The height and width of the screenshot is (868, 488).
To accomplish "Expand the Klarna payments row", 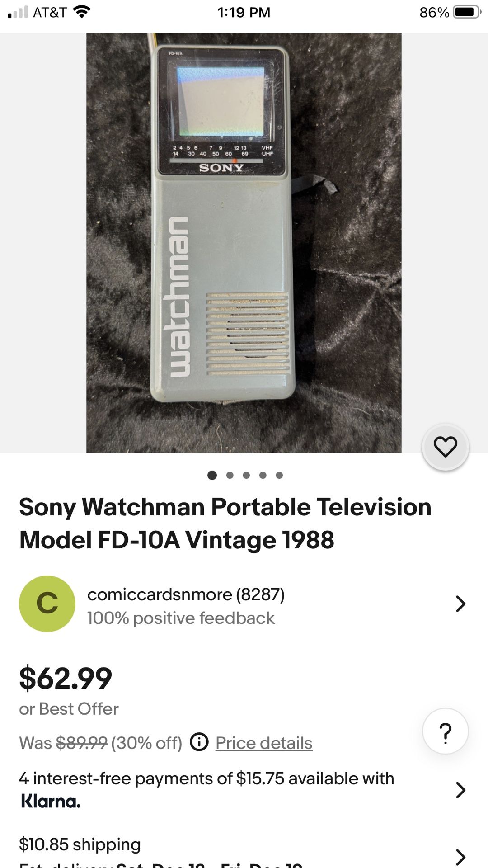I will tap(461, 790).
